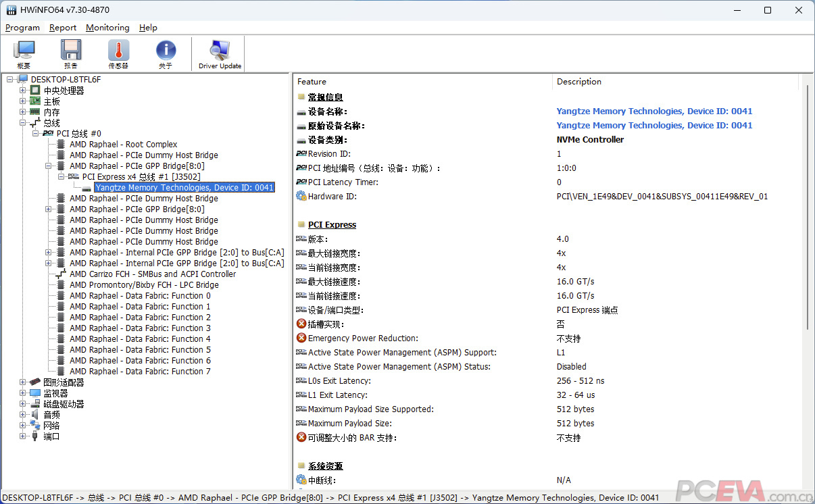Click the red X icon beside 插槽实现

pos(300,324)
